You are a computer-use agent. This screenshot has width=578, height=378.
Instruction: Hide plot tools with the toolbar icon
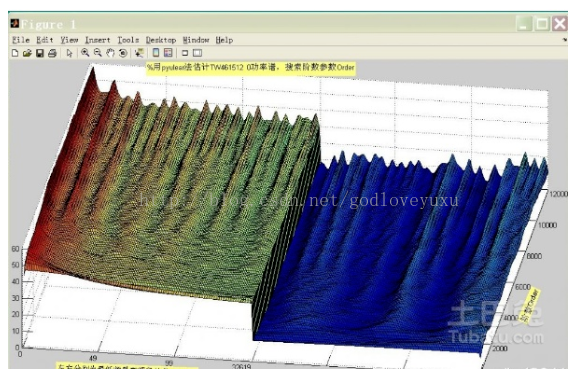185,53
